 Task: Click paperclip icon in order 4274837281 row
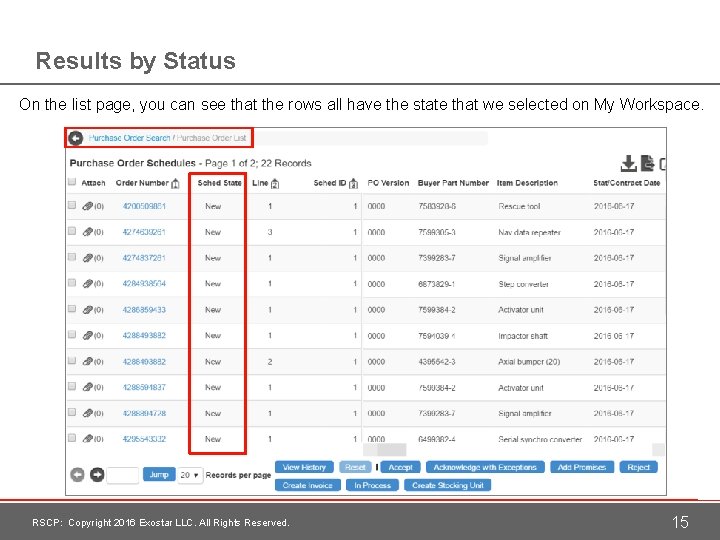coord(88,258)
